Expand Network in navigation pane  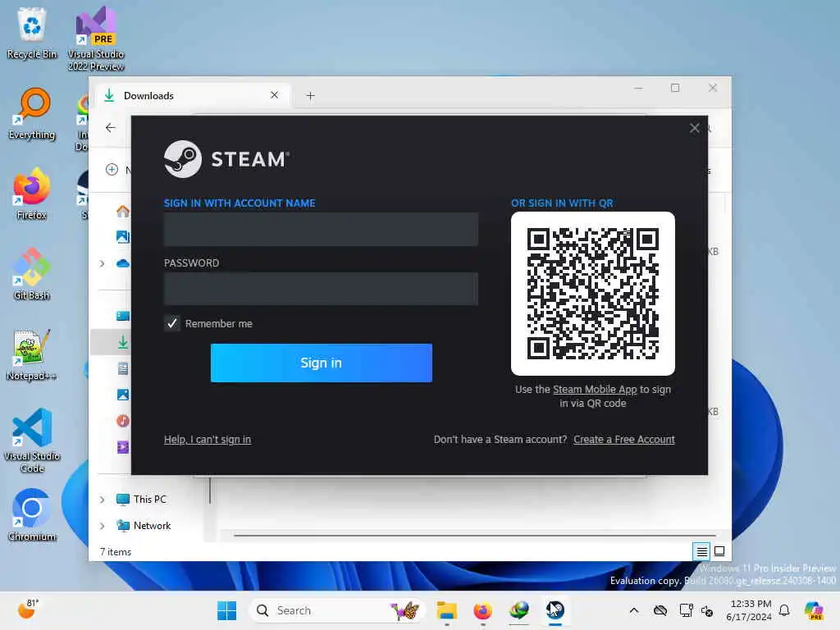coord(102,526)
